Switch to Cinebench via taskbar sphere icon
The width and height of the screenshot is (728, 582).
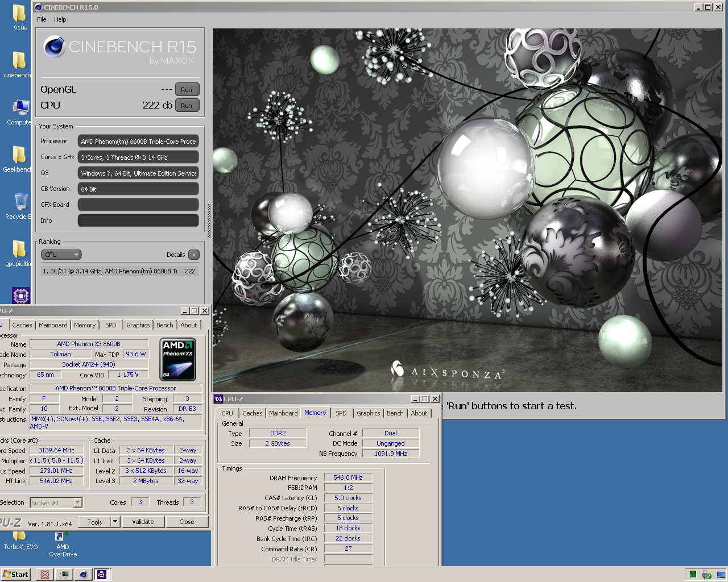[x=83, y=575]
